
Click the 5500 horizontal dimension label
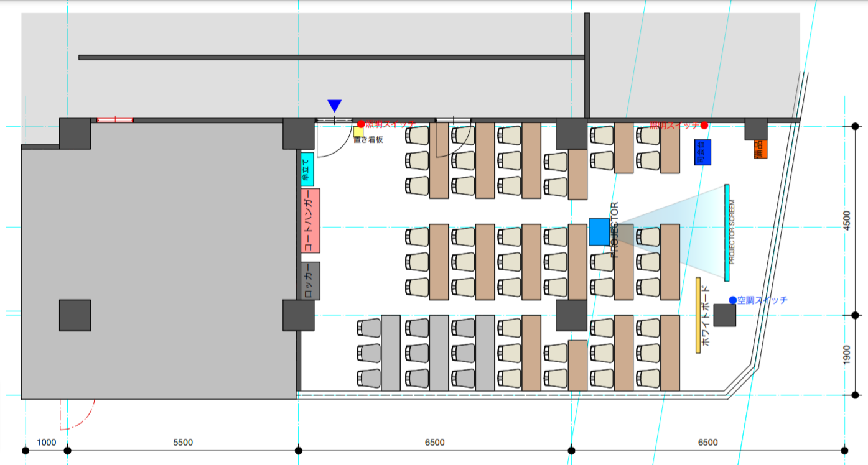coord(183,443)
